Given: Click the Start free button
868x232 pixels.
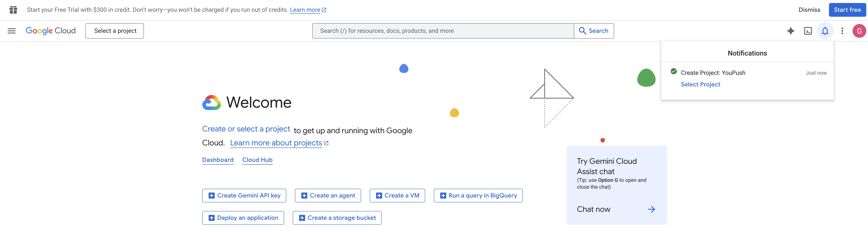Looking at the screenshot, I should click(847, 10).
